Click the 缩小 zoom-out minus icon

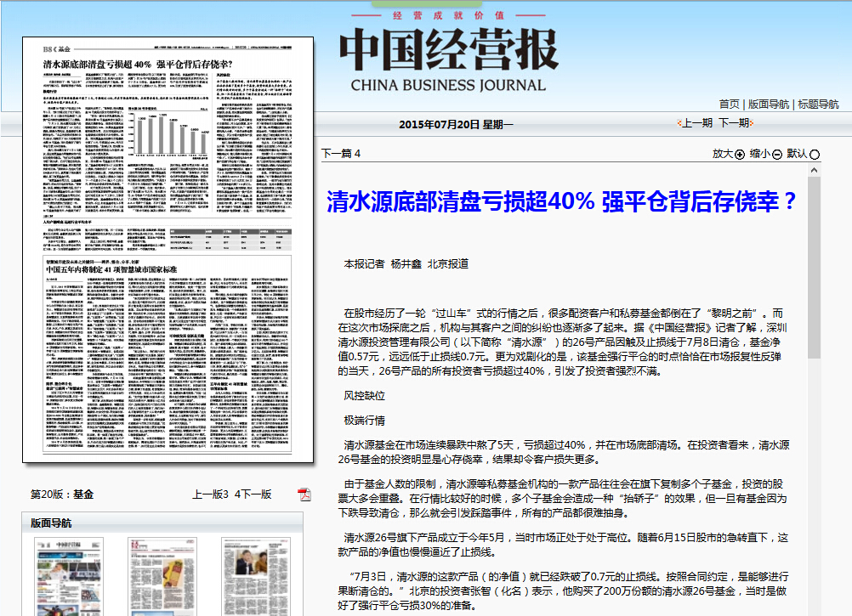click(777, 155)
